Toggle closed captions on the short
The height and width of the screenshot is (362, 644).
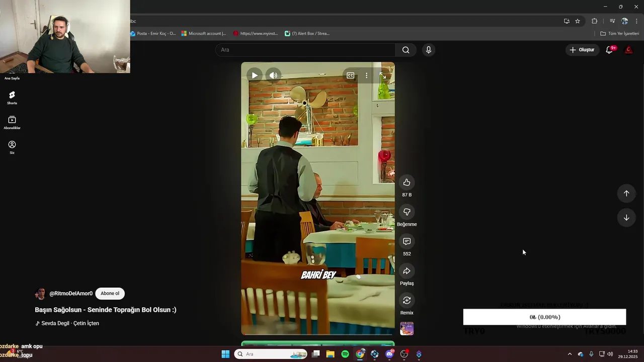click(351, 75)
